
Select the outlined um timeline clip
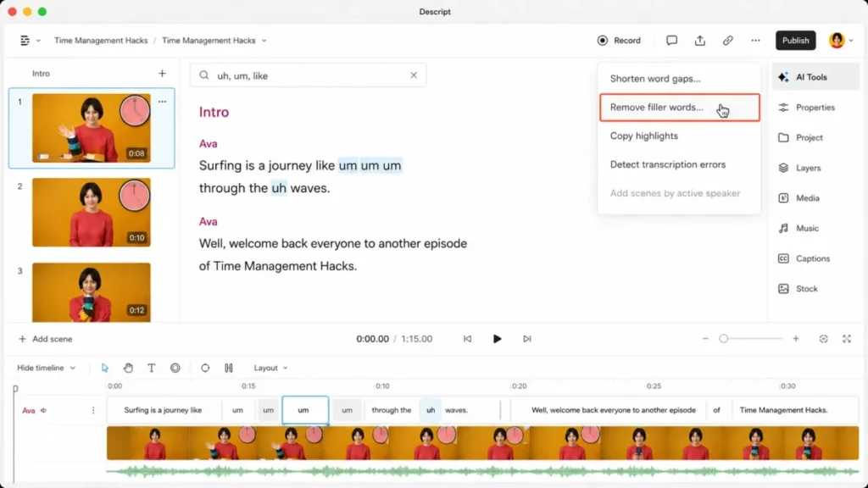click(x=305, y=410)
